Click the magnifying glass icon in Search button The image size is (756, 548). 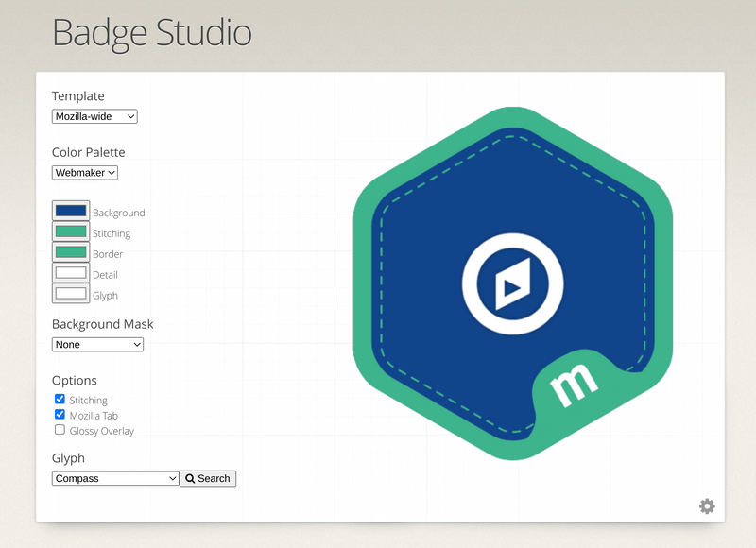(192, 478)
